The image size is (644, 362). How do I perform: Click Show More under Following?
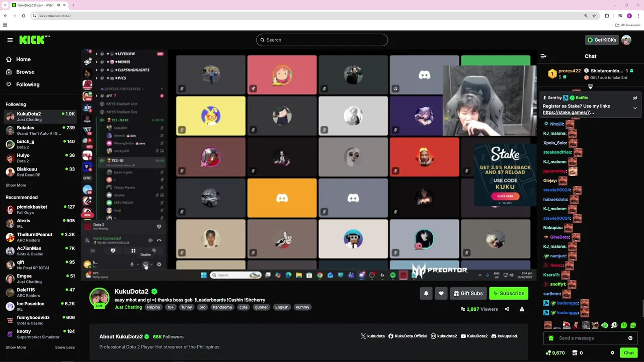pyautogui.click(x=16, y=185)
